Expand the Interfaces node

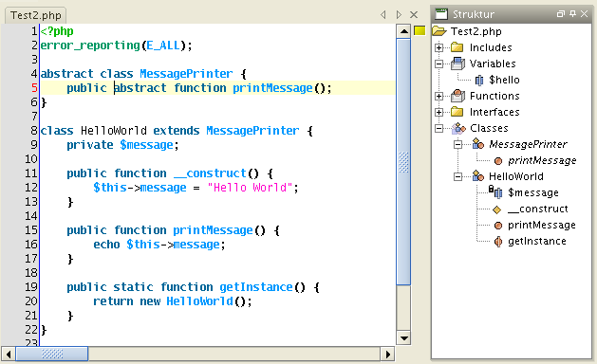439,112
